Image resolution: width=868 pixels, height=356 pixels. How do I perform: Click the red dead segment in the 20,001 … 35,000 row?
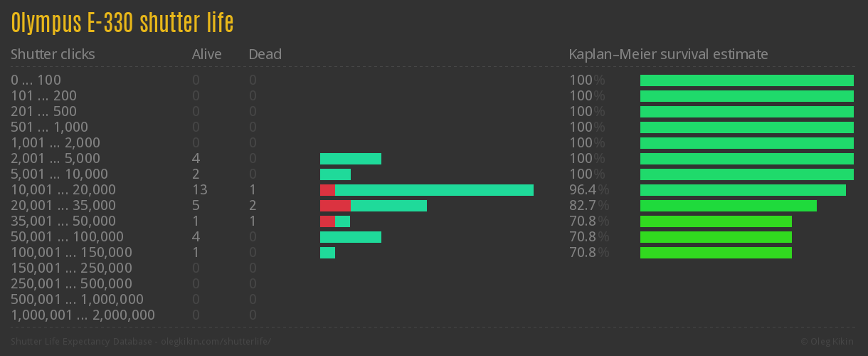pyautogui.click(x=335, y=206)
